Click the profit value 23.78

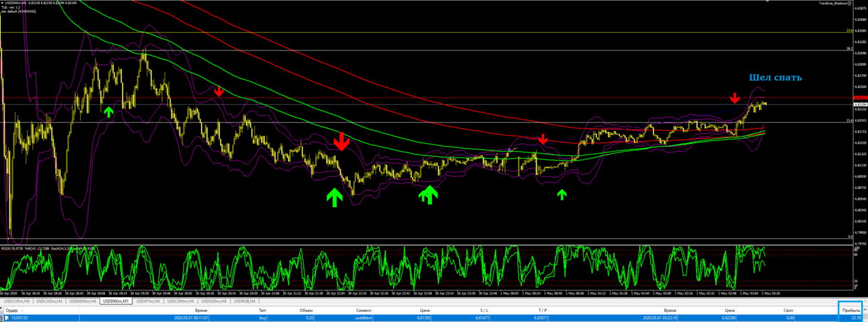coord(856,318)
